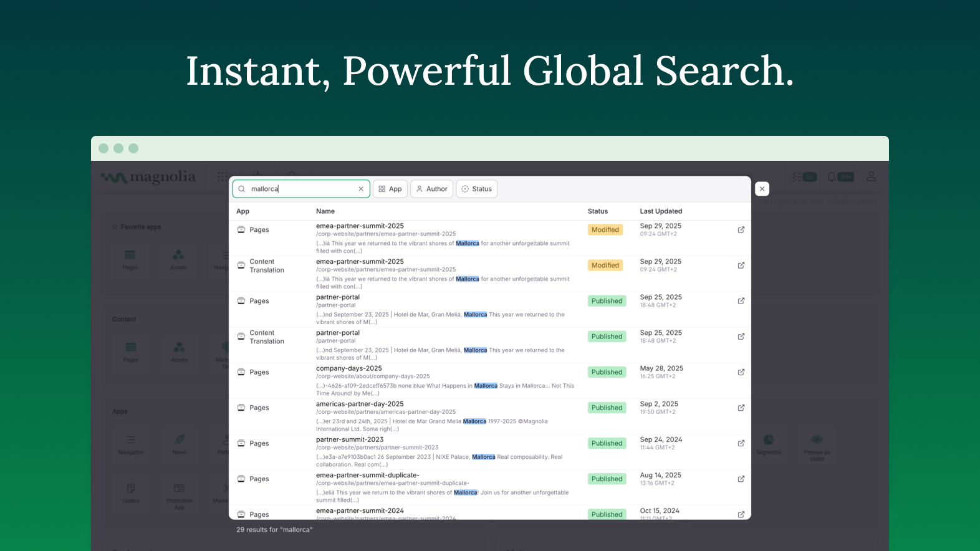Click Pages app icon in company-days-2025 row
Screen dimensions: 980x551
(241, 372)
